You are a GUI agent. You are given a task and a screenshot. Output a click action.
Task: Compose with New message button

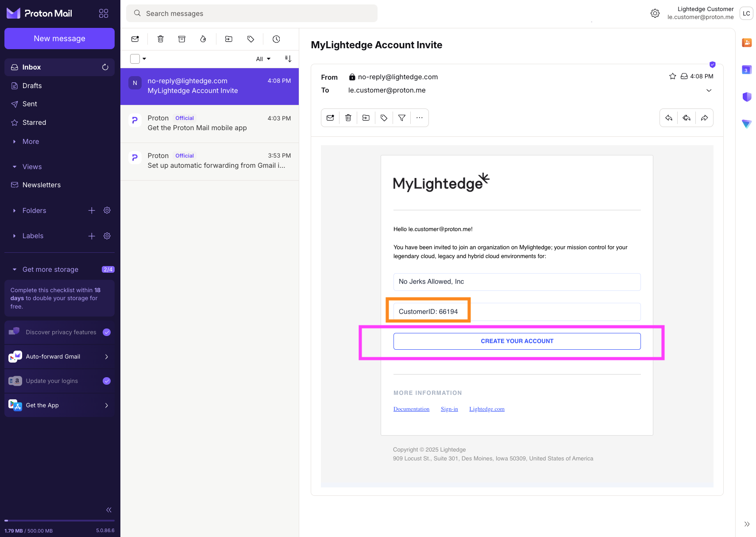coord(59,39)
